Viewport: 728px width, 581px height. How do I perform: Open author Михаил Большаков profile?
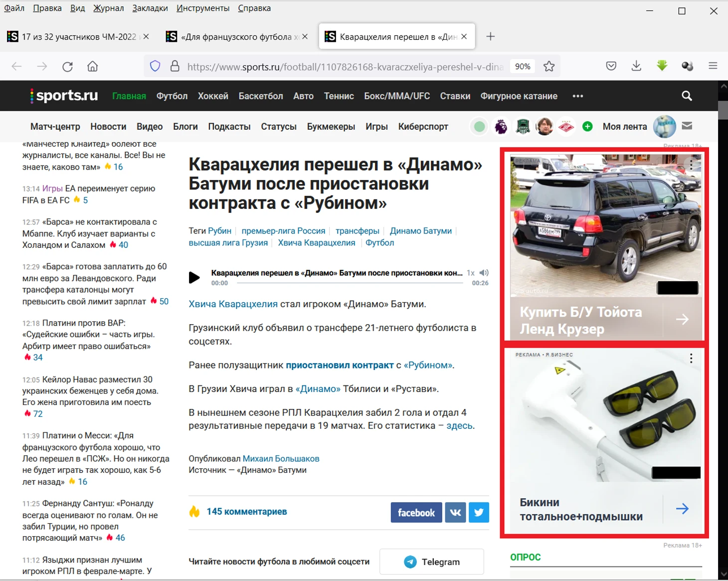(x=281, y=459)
